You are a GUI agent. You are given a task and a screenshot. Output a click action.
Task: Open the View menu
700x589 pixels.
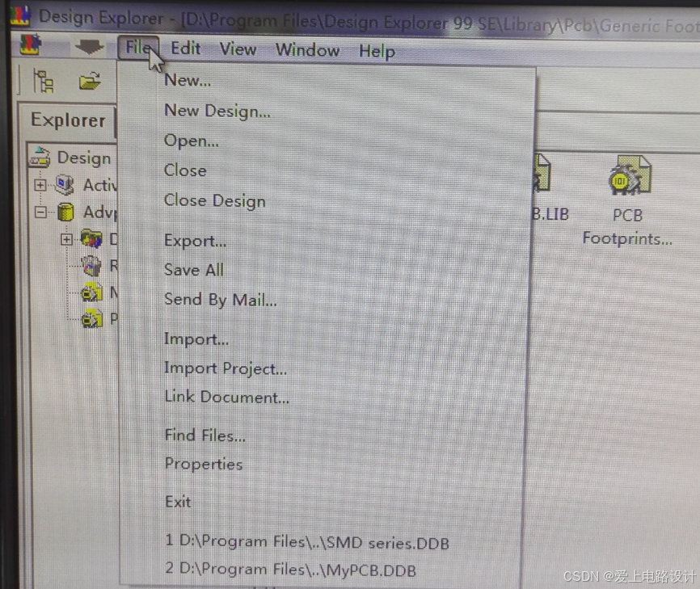238,49
